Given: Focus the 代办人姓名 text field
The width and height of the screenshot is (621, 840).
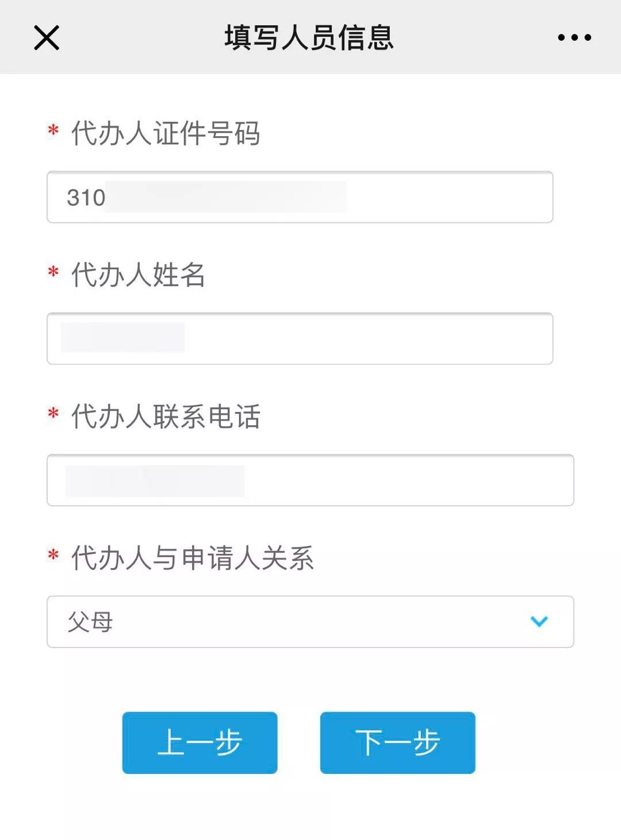Looking at the screenshot, I should [299, 338].
